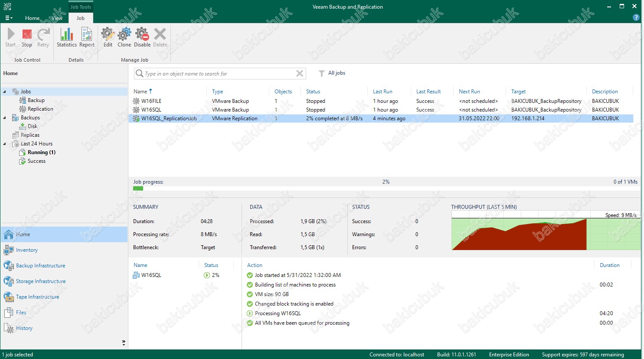Select W16SQL VM in session list
Screen dimensions: 644x359
151,275
